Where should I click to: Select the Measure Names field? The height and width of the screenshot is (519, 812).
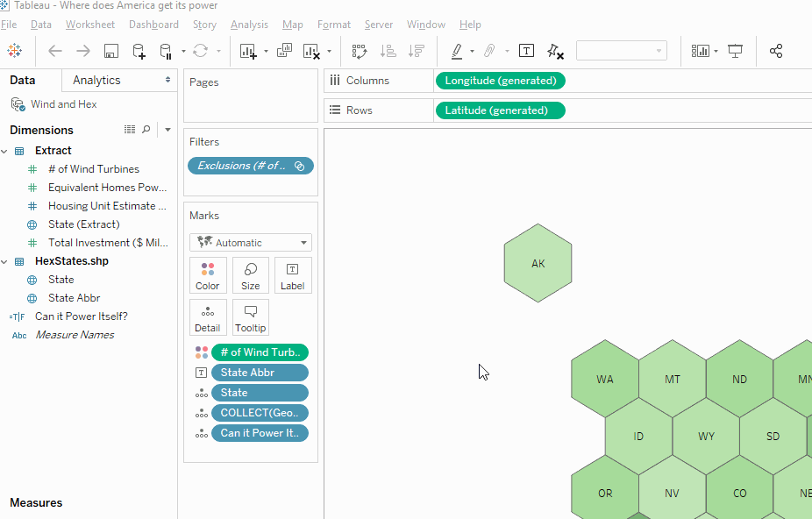(x=75, y=335)
